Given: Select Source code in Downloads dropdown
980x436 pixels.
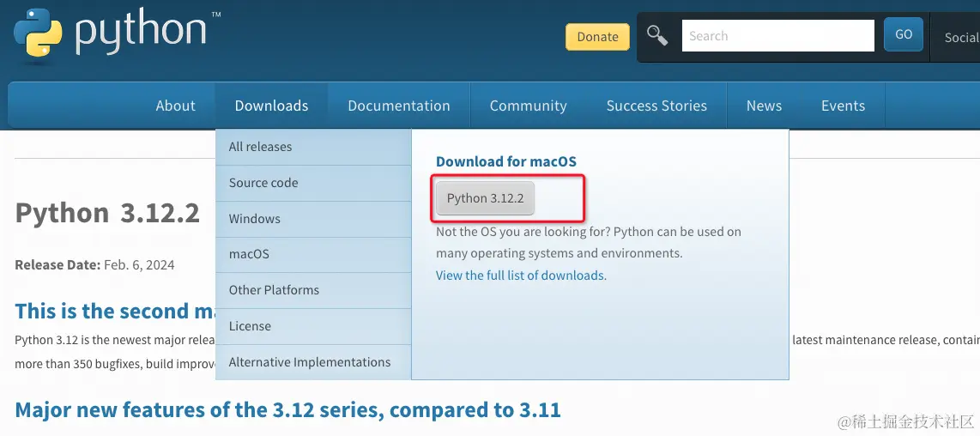Looking at the screenshot, I should 313,184.
